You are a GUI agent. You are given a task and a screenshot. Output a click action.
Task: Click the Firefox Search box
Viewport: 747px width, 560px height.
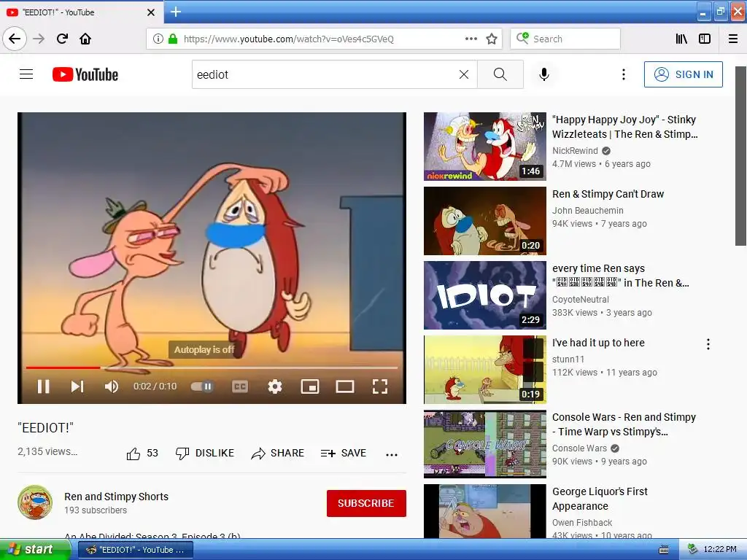565,39
